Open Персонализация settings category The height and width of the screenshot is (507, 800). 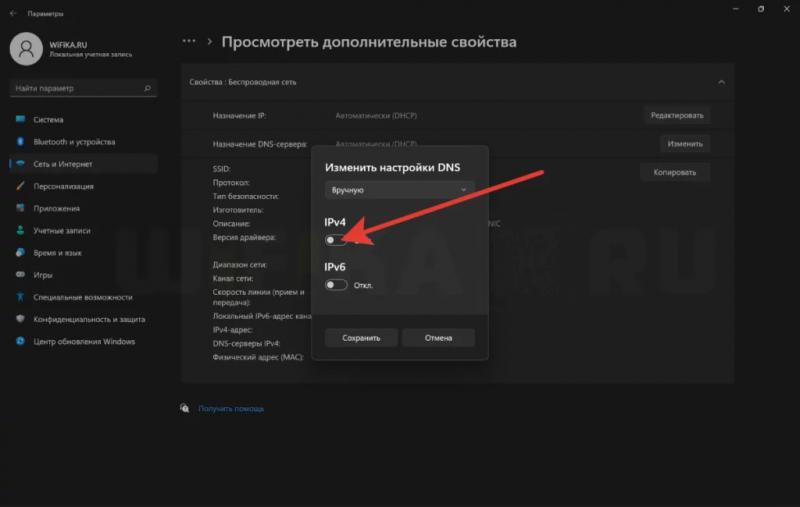(x=83, y=186)
